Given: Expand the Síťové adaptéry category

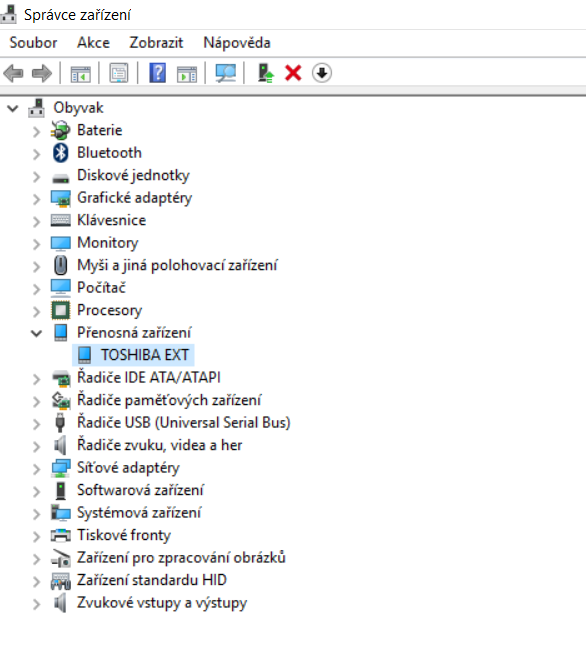Looking at the screenshot, I should tap(37, 469).
